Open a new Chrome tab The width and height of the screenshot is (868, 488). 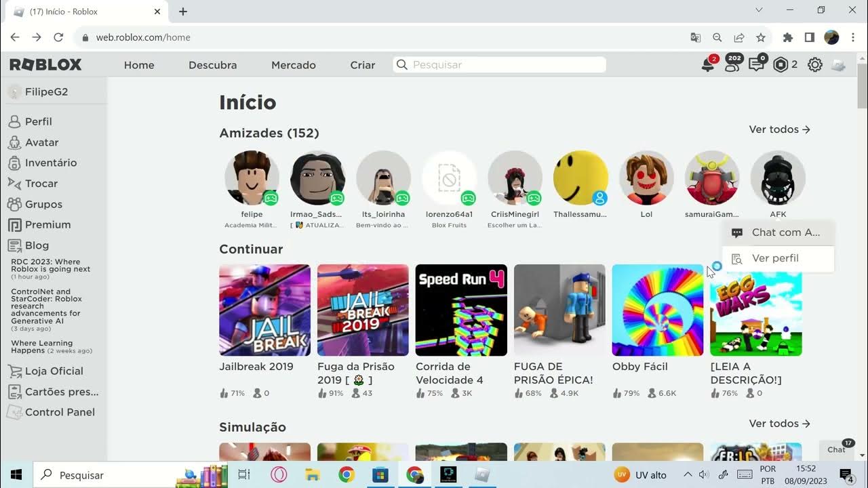click(183, 12)
